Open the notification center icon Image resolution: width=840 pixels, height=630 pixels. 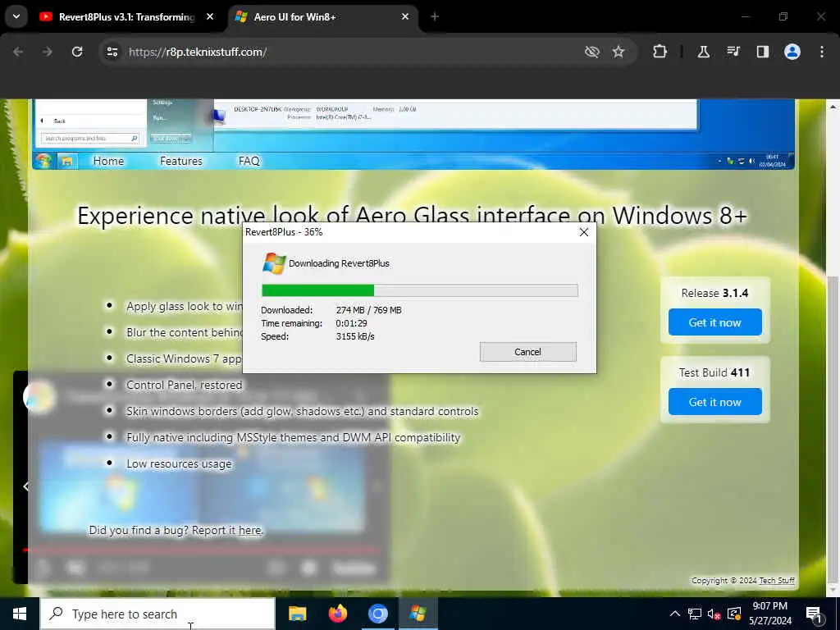click(x=815, y=614)
